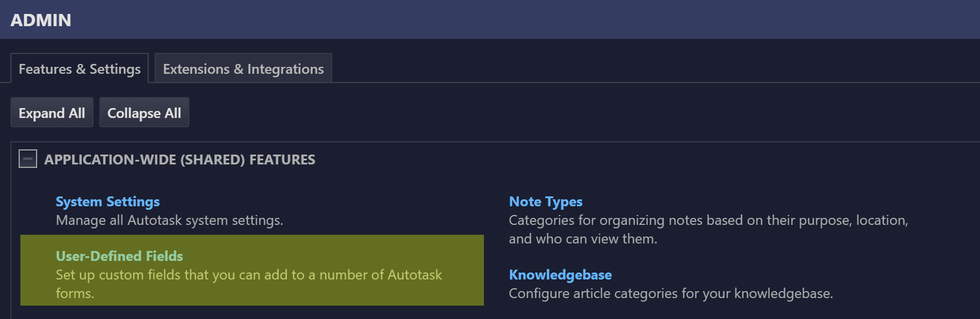980x319 pixels.
Task: Open the Note Types link
Action: click(x=545, y=202)
